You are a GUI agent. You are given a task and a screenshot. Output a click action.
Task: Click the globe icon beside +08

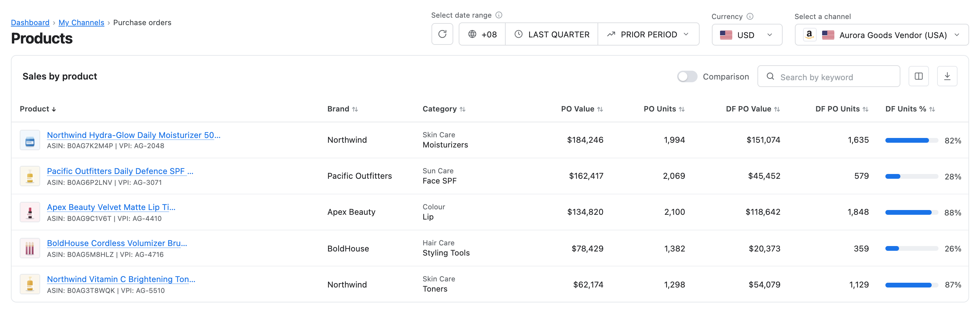point(472,34)
